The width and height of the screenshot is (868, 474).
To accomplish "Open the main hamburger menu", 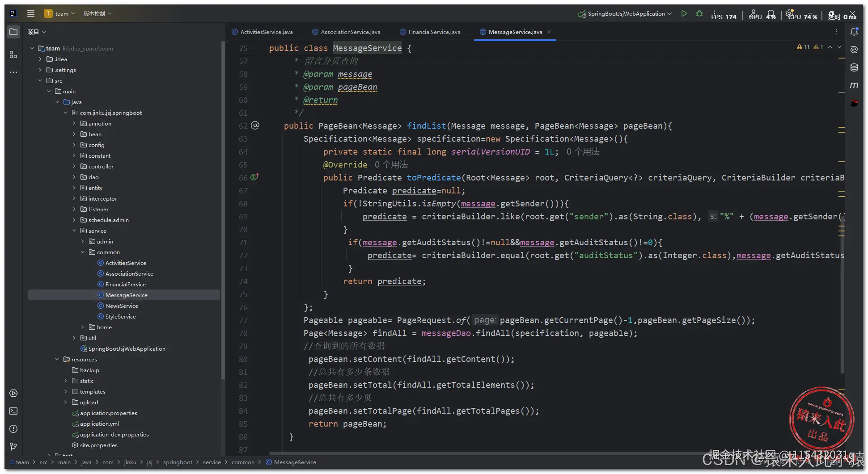I will click(30, 13).
